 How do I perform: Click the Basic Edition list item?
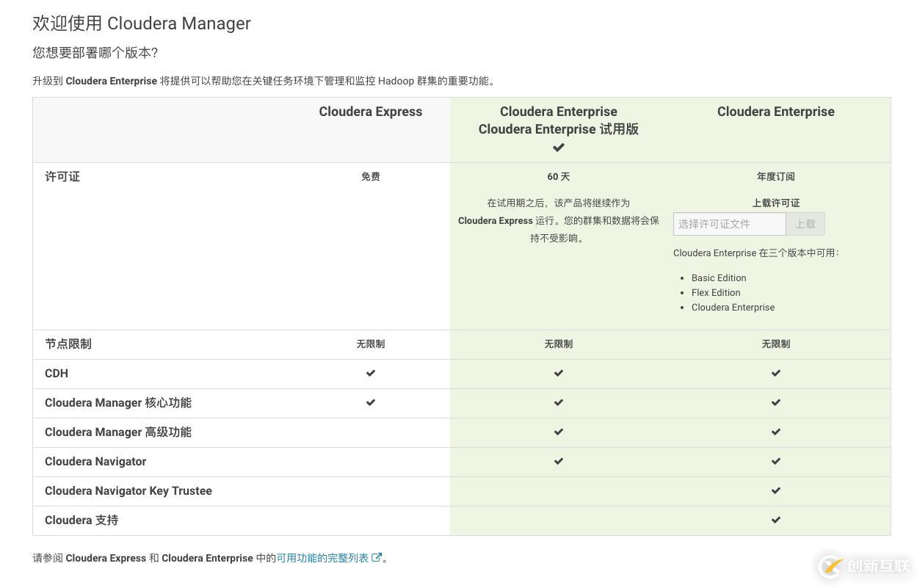pyautogui.click(x=719, y=277)
